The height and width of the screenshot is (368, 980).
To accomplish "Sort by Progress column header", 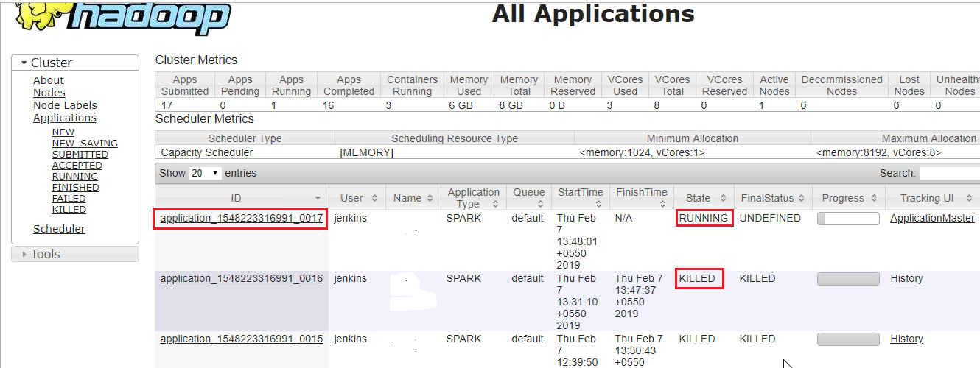I will tap(847, 198).
